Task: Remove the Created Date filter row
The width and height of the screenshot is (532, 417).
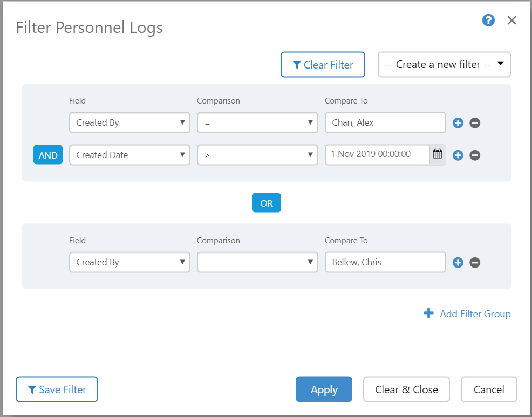Action: pyautogui.click(x=475, y=155)
